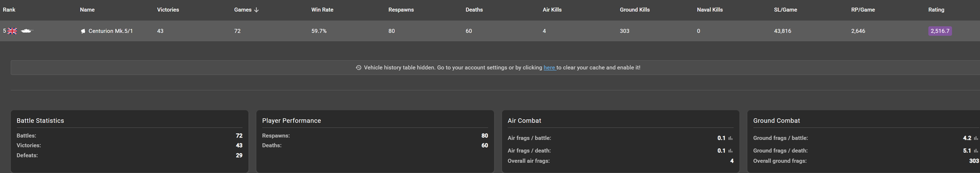Sort by the SL/Game column header
980x173 pixels.
(x=785, y=10)
